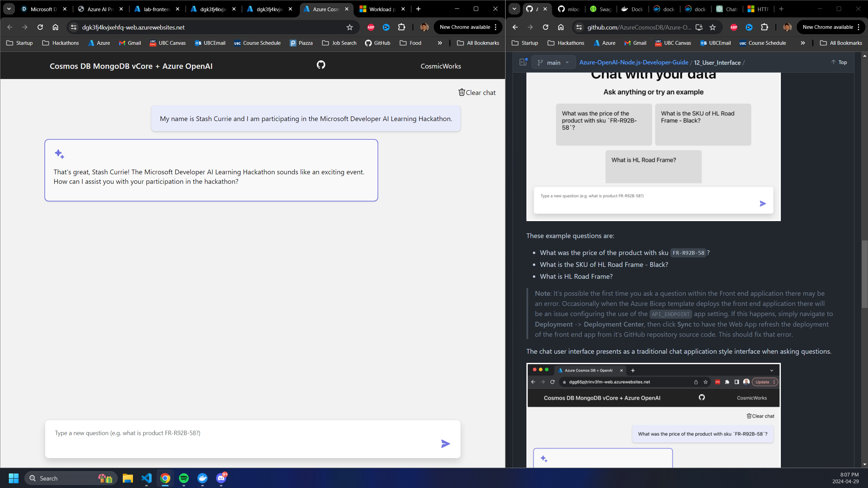Switch to the Workload tab
The image size is (868, 488).
(382, 9)
